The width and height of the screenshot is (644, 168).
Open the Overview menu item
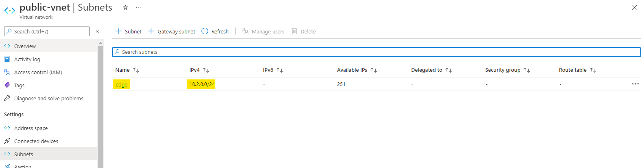[x=25, y=46]
